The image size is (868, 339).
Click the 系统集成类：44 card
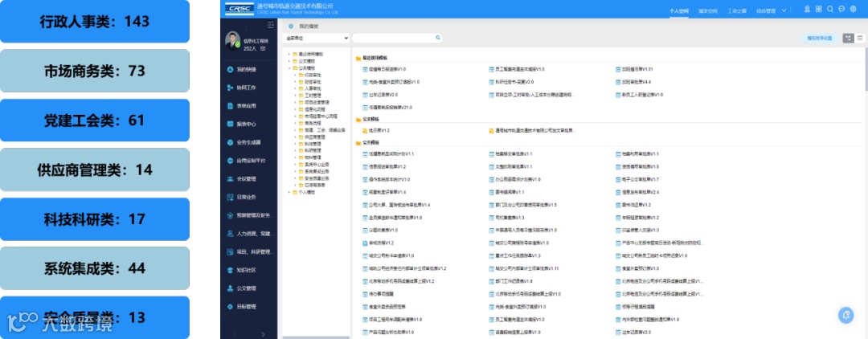click(x=95, y=268)
